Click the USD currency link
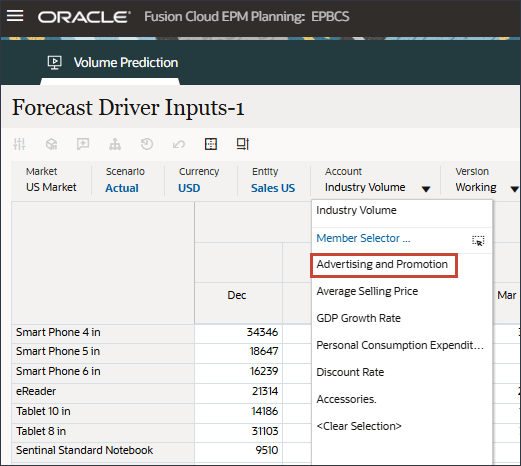521x466 pixels. coord(189,188)
